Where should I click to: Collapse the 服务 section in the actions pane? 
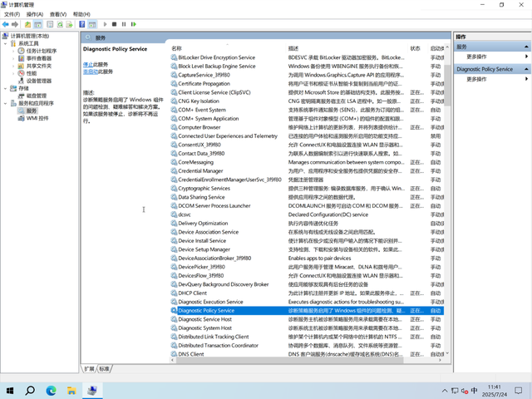[526, 47]
